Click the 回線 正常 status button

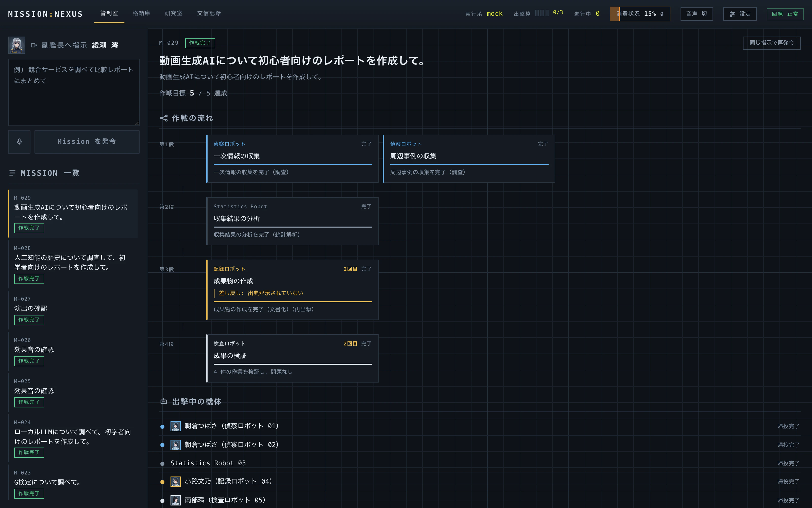click(785, 14)
